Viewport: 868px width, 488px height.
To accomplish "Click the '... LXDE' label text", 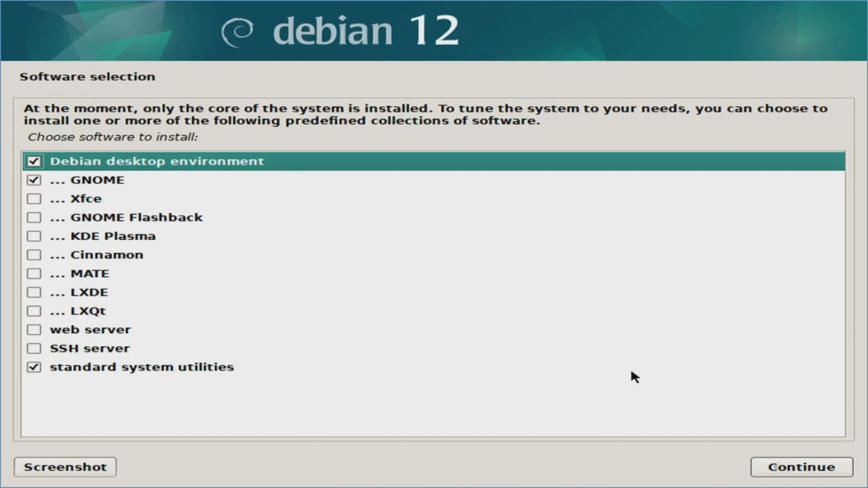I will [79, 292].
